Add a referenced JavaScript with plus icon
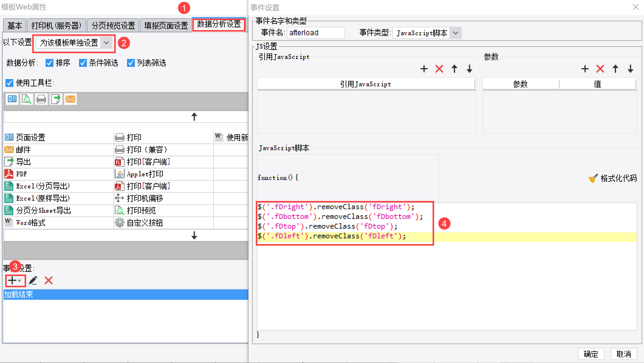Viewport: 644px width, 363px height. tap(424, 69)
